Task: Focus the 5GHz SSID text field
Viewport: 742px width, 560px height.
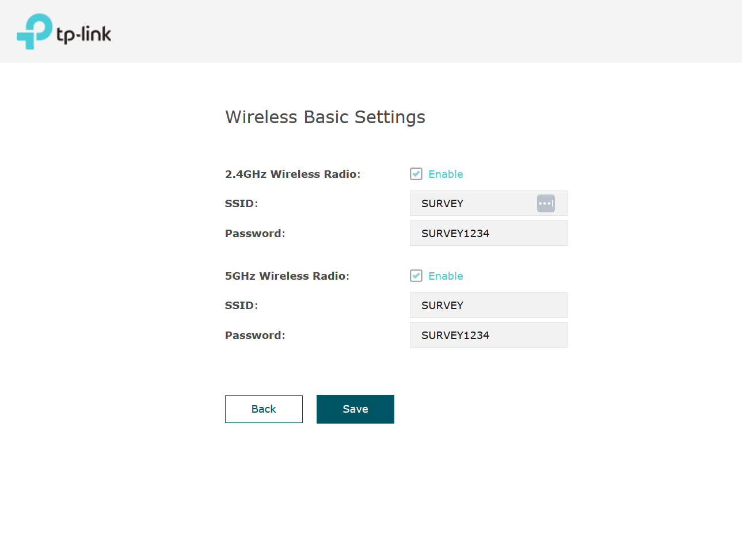Action: [x=488, y=305]
